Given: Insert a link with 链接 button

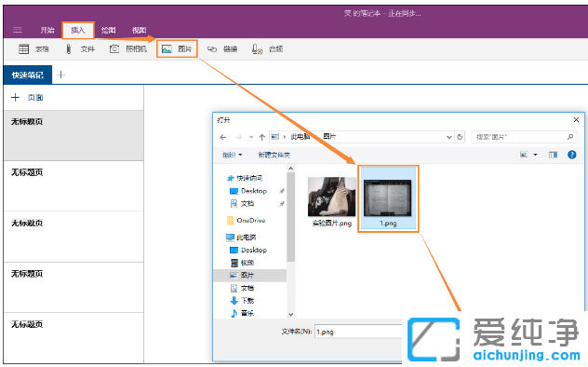Looking at the screenshot, I should [222, 49].
